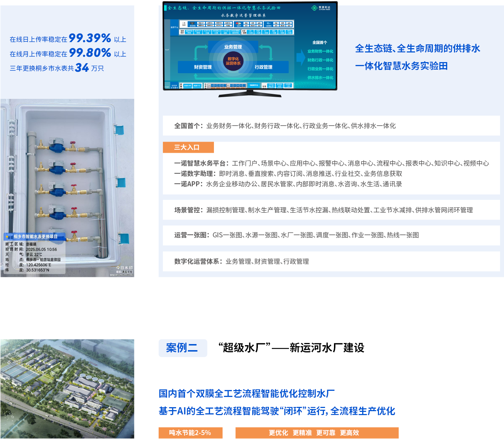Screen dimensions: 504x439
Task: Click the headline 全生态链、全生命周期的供排水
Action: pos(418,49)
